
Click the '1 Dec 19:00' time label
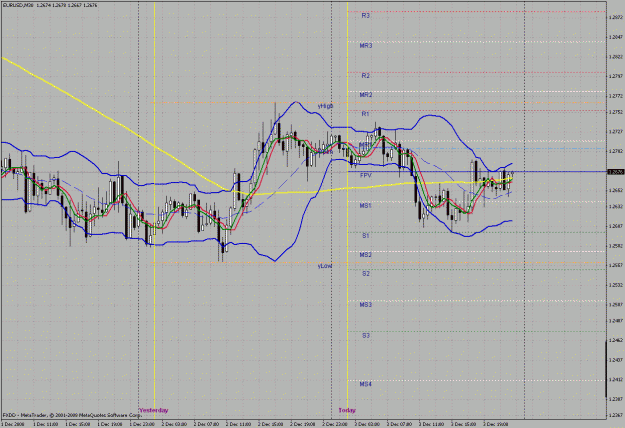pos(110,424)
